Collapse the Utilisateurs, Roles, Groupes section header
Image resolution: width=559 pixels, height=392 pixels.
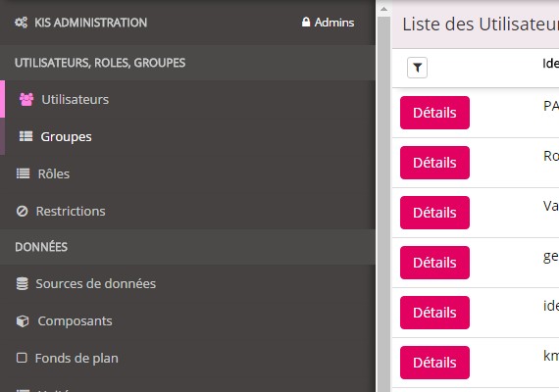coord(187,63)
